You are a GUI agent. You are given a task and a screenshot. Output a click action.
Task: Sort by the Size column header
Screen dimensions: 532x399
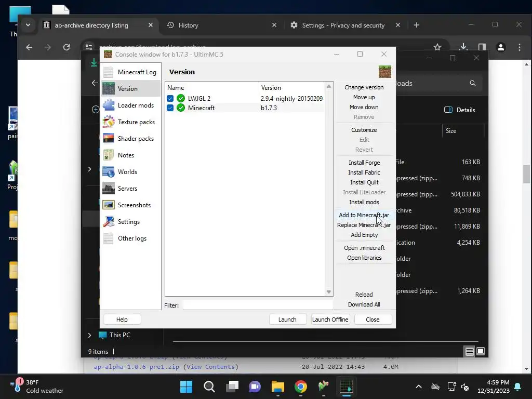(x=463, y=130)
